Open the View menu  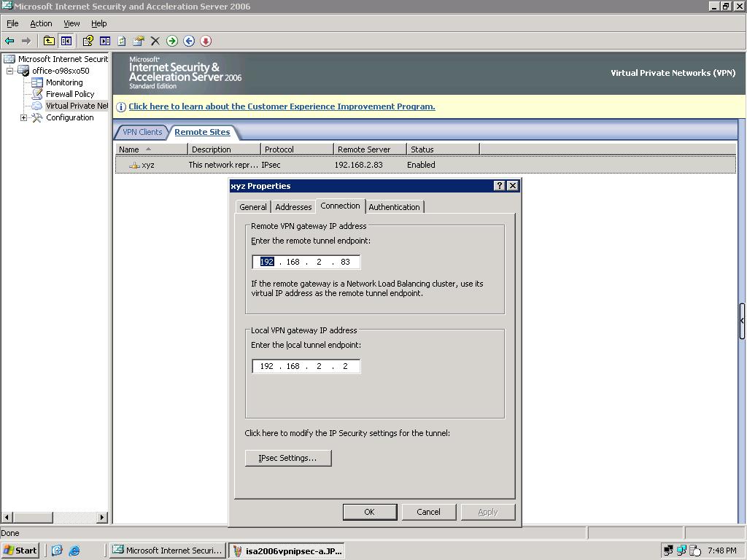(x=71, y=23)
